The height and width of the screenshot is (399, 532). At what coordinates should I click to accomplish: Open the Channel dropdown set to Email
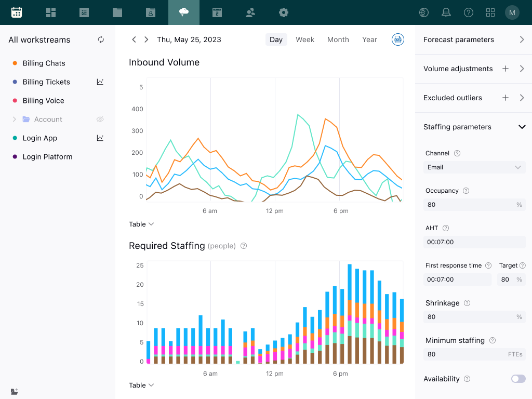click(x=474, y=167)
